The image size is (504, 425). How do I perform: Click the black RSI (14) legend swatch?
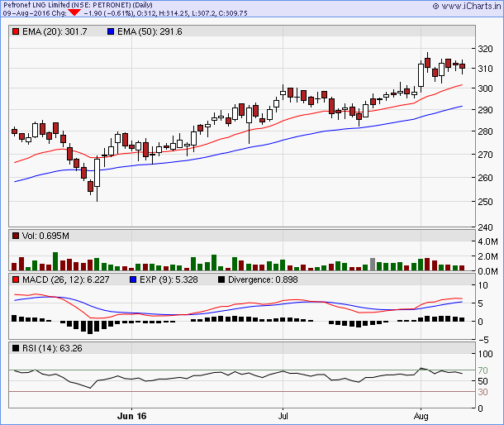16,348
